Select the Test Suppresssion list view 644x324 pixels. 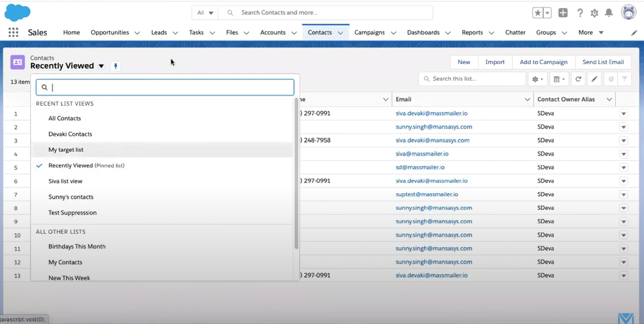[x=162, y=213]
